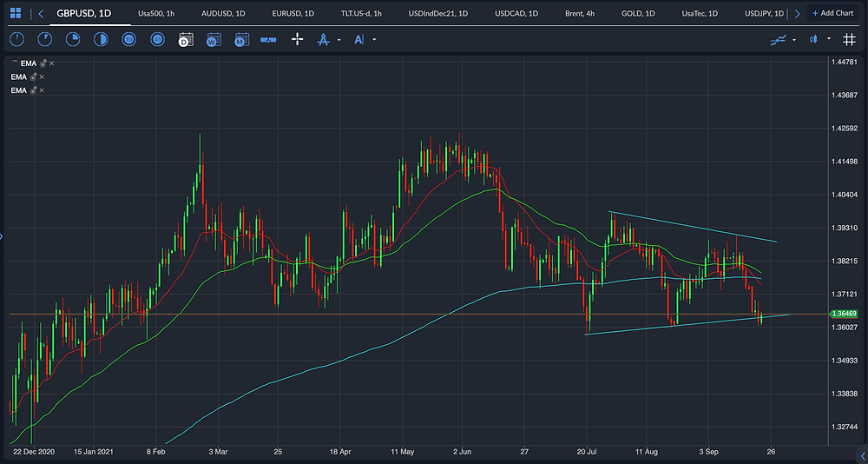
Task: Remove the topmost EMA indicator
Action: tap(51, 63)
